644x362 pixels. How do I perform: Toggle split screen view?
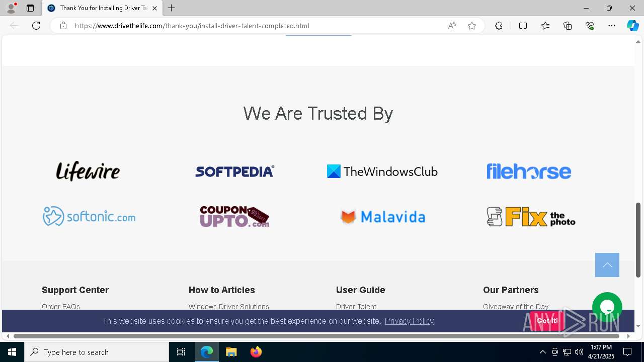(x=523, y=26)
